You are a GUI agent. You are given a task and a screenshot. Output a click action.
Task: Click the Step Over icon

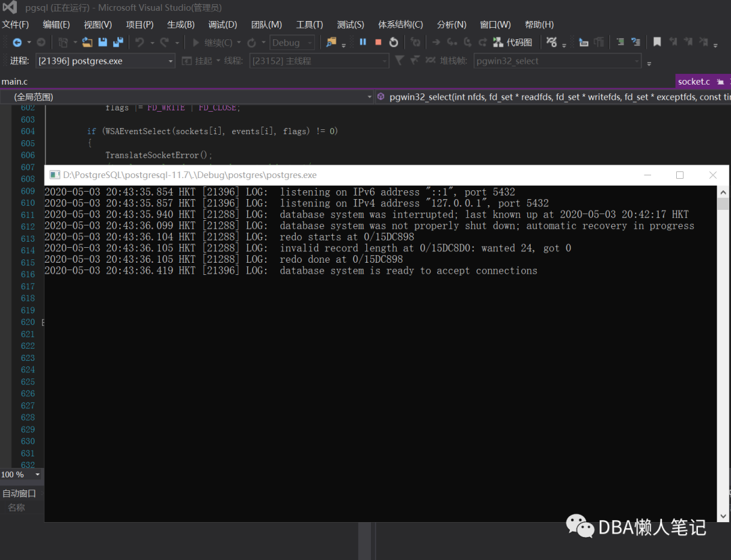[x=468, y=43]
